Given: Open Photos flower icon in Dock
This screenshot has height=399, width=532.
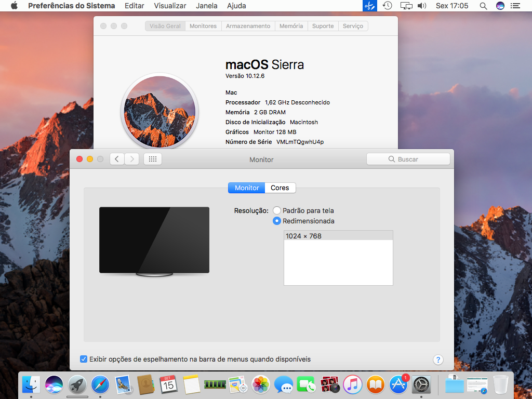Looking at the screenshot, I should (261, 385).
